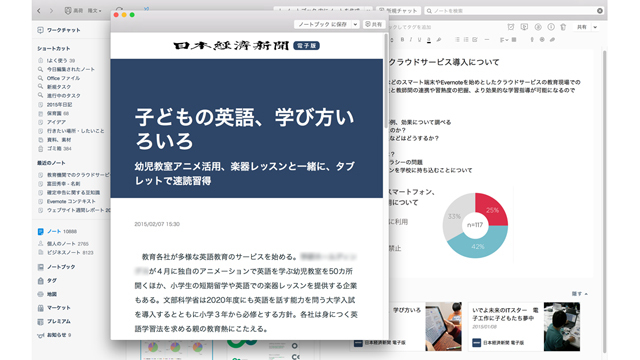Open recent note Evernote コンテキスト
The height and width of the screenshot is (360, 640).
pos(67,201)
